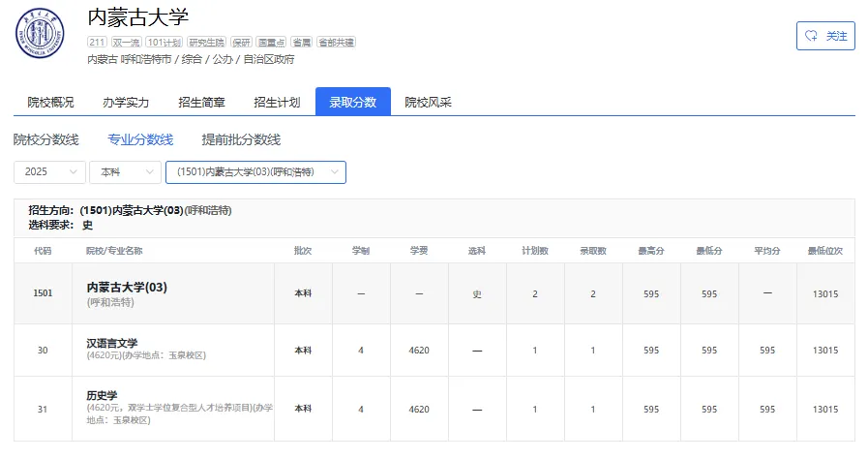Screen dimensions: 868x459
Task: Click code 30 for 汉语言文学
Action: (43, 350)
